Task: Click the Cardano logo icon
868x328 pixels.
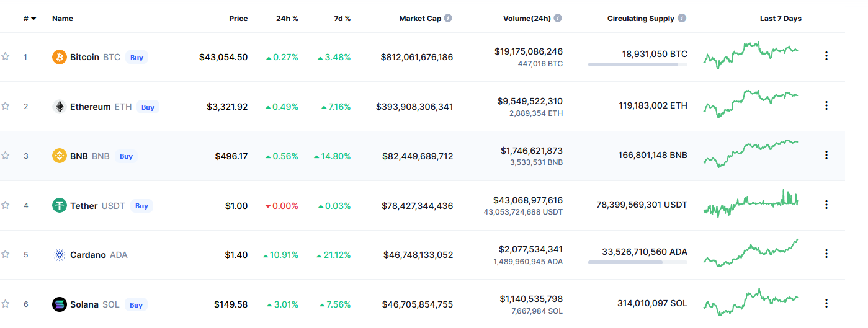Action: tap(60, 255)
